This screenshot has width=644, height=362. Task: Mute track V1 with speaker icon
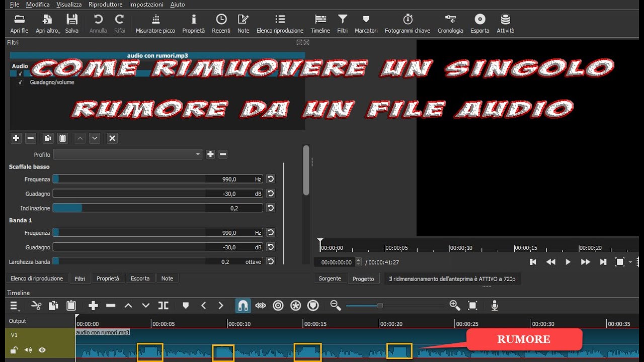point(28,350)
